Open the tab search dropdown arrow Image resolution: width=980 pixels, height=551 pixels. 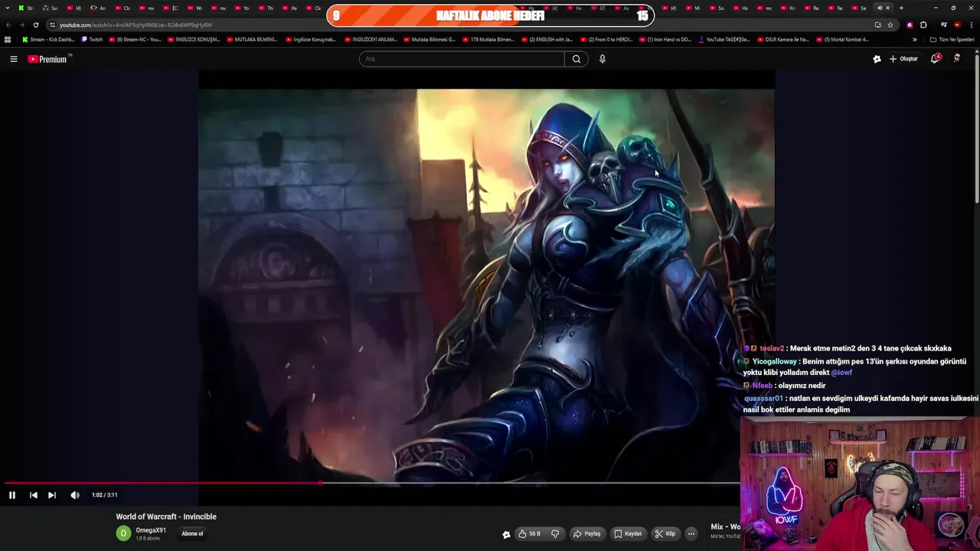(x=8, y=8)
